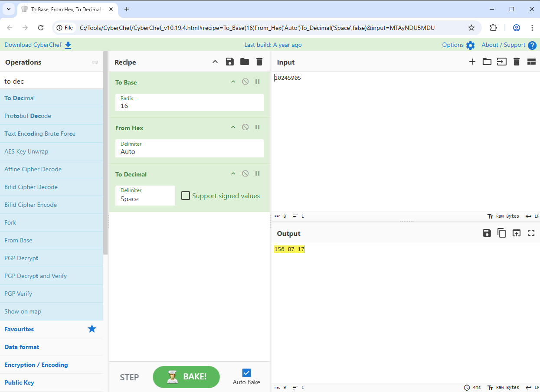This screenshot has width=540, height=392.
Task: Open file as input icon
Action: pyautogui.click(x=501, y=62)
